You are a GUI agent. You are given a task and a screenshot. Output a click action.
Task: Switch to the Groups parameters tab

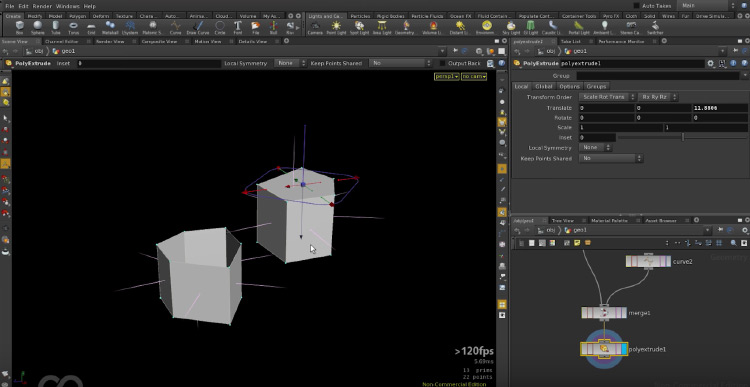point(596,87)
